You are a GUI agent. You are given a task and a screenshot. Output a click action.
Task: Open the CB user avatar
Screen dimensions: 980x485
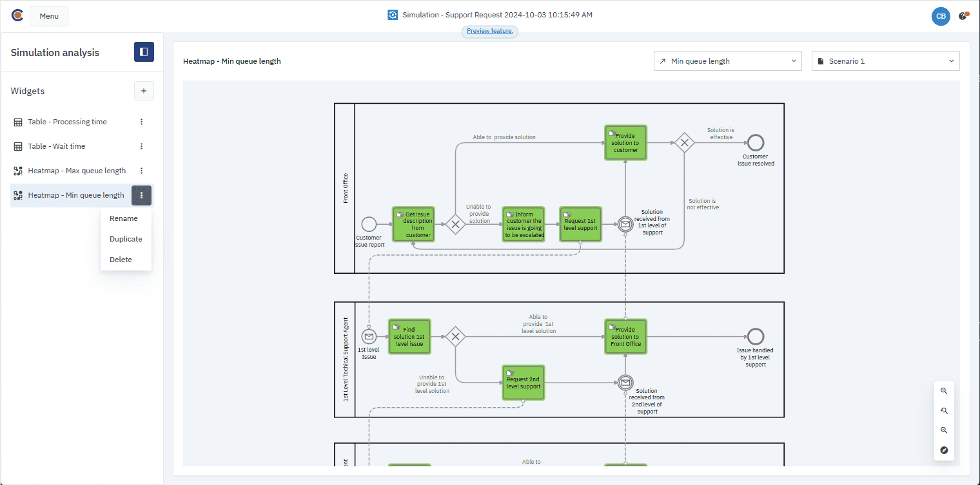(x=941, y=16)
